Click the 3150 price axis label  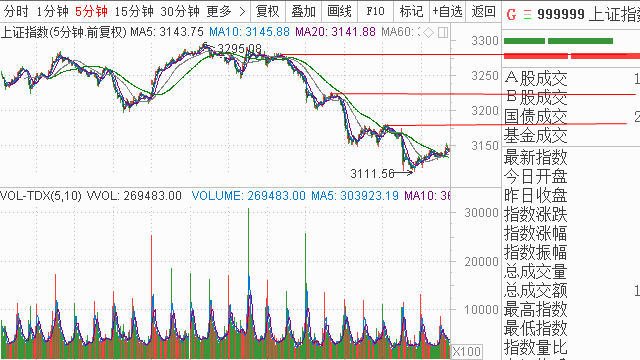click(485, 146)
